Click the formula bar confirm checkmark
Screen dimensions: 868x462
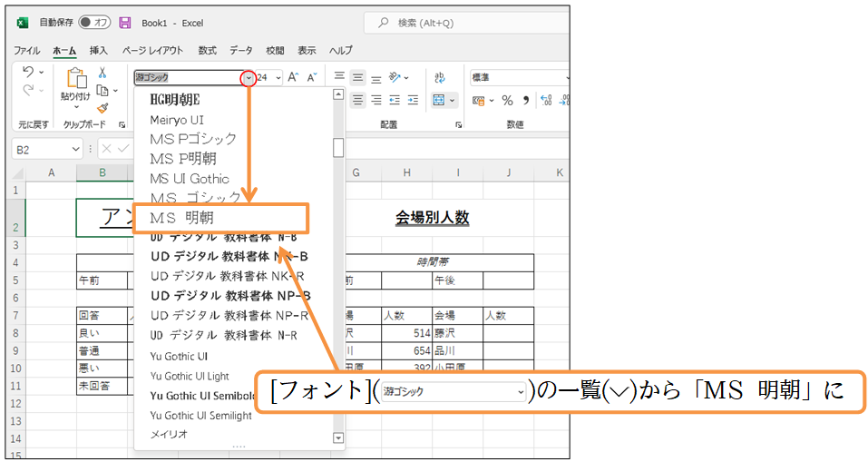click(x=122, y=149)
